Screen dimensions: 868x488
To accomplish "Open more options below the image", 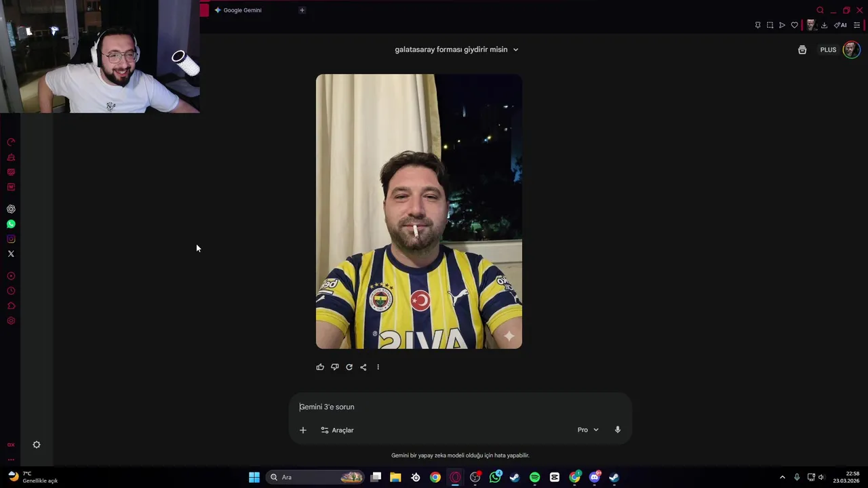I will [x=378, y=367].
